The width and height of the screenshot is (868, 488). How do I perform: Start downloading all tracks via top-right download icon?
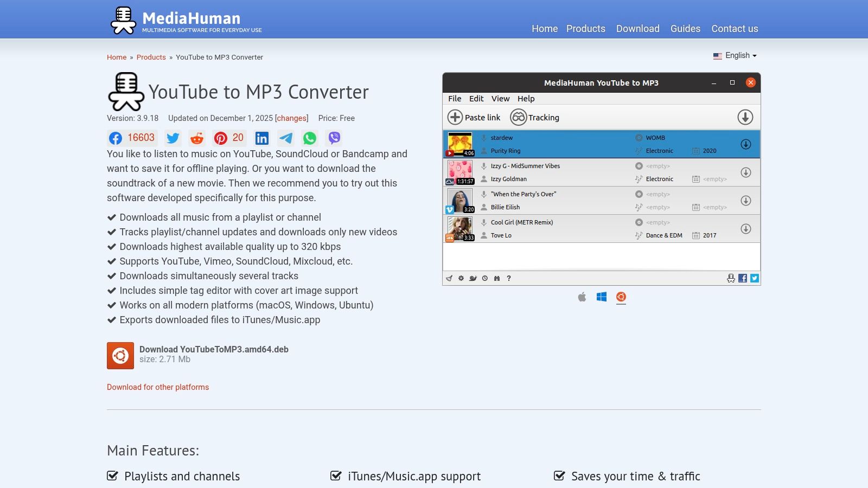(745, 117)
